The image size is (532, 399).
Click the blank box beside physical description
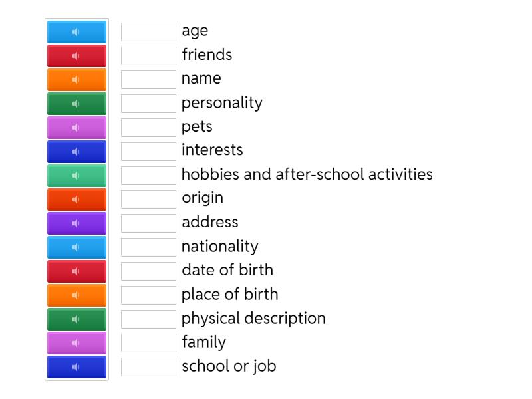click(148, 319)
